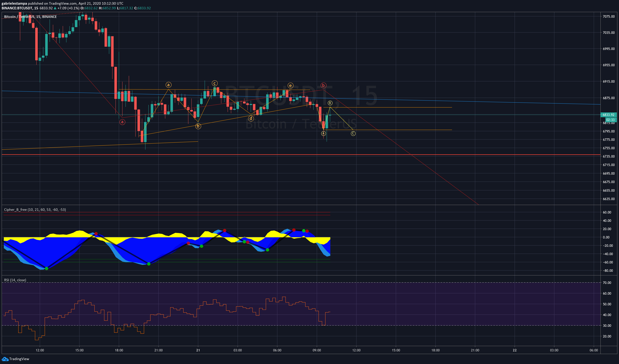Click the 6995.00 price axis label
This screenshot has height=364, width=619.
609,49
